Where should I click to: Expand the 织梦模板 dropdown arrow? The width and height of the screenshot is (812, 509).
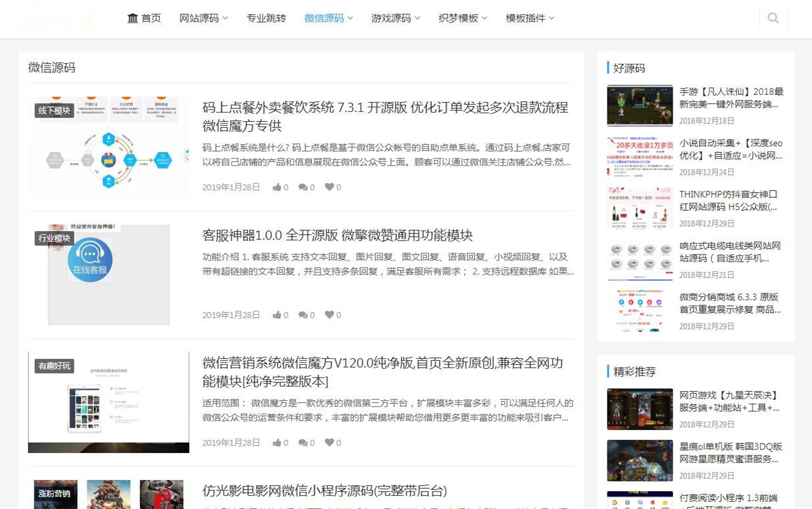pyautogui.click(x=484, y=18)
